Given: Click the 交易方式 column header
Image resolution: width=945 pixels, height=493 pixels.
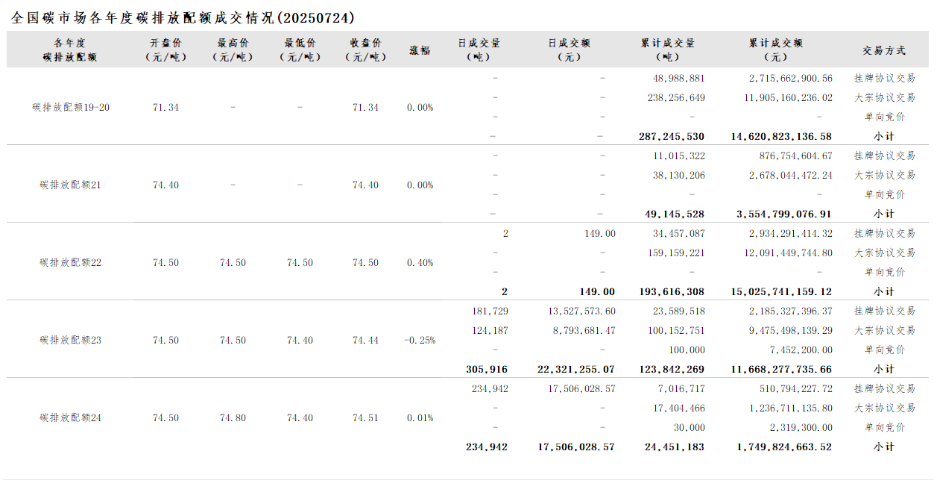Looking at the screenshot, I should point(883,50).
